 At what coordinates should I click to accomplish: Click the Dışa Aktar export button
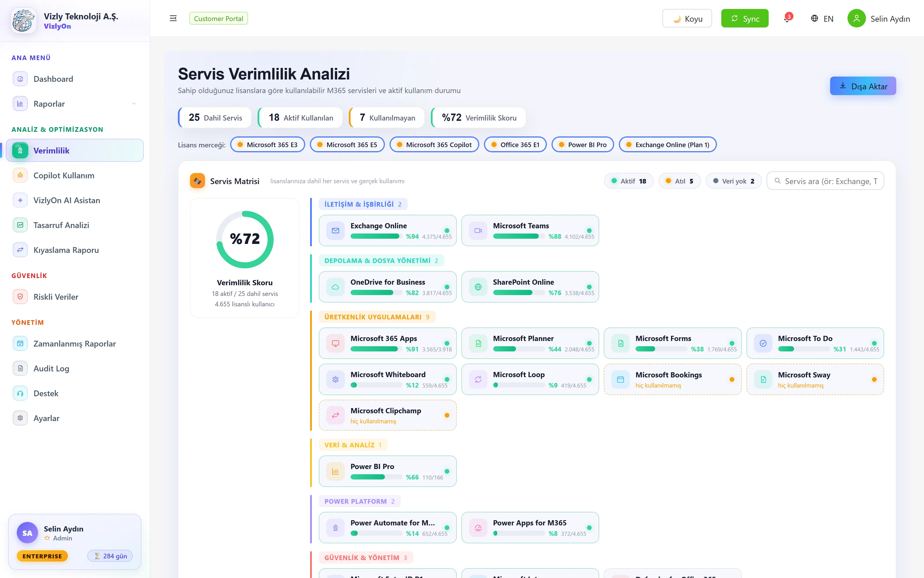(x=863, y=86)
